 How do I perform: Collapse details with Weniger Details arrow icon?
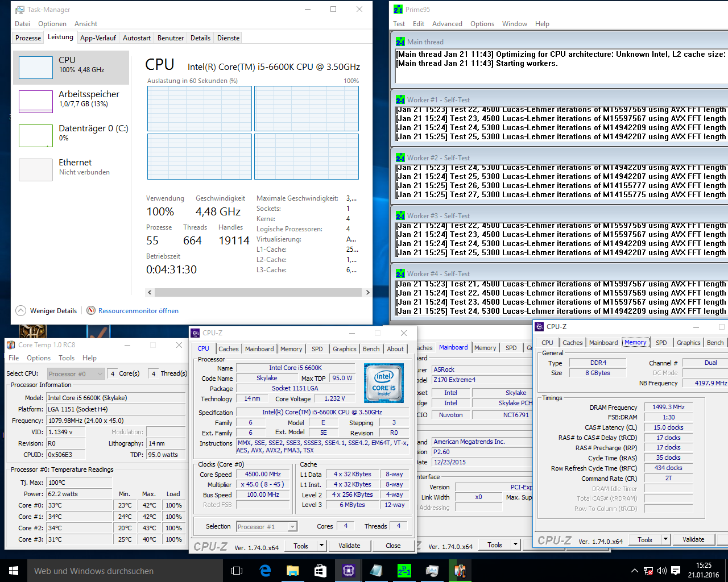coord(21,310)
